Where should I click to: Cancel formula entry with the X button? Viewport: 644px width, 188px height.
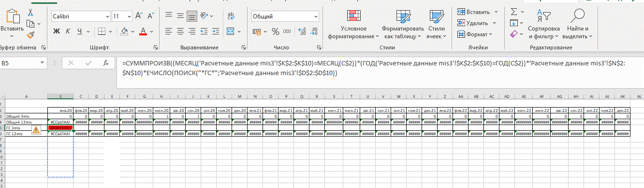coord(72,63)
